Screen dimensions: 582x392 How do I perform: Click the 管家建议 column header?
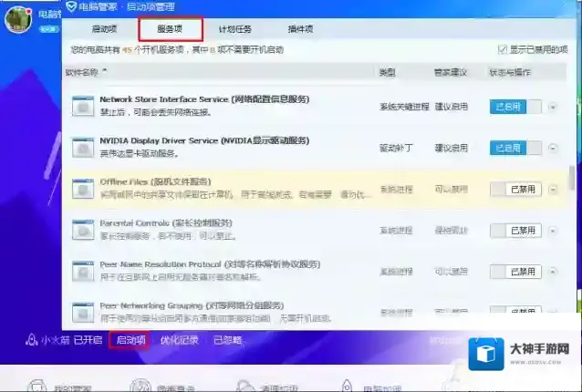click(x=451, y=72)
